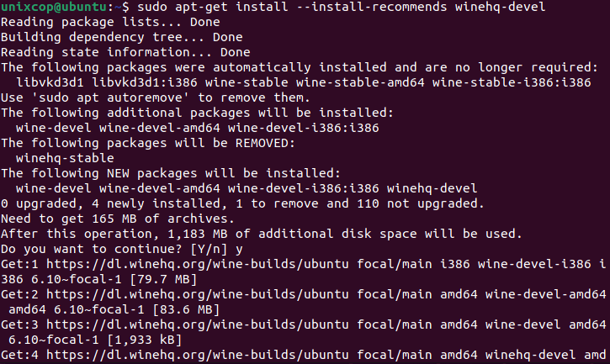
Task: Click the '1,183 MB' disk space figure
Action: coord(198,234)
